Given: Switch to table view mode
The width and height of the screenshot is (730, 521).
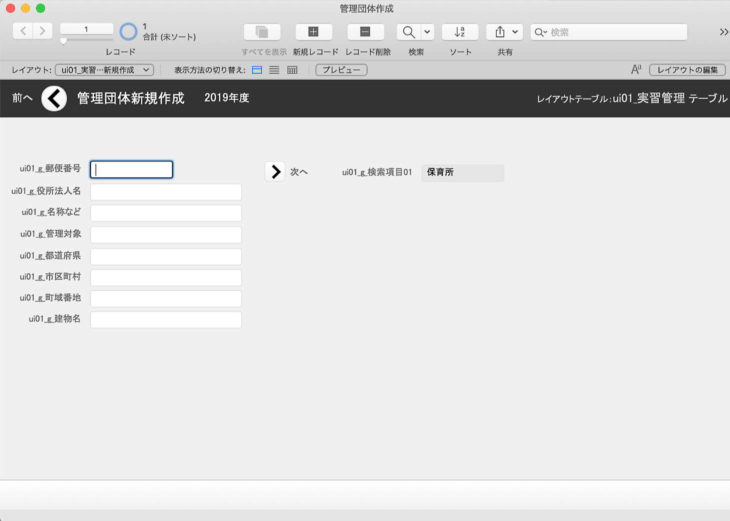Looking at the screenshot, I should (292, 70).
